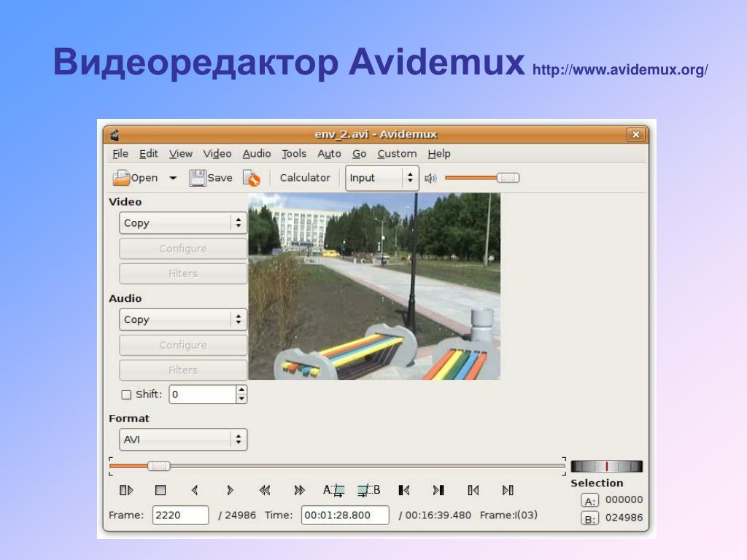Open the Video codec Copy dropdown

pyautogui.click(x=183, y=223)
